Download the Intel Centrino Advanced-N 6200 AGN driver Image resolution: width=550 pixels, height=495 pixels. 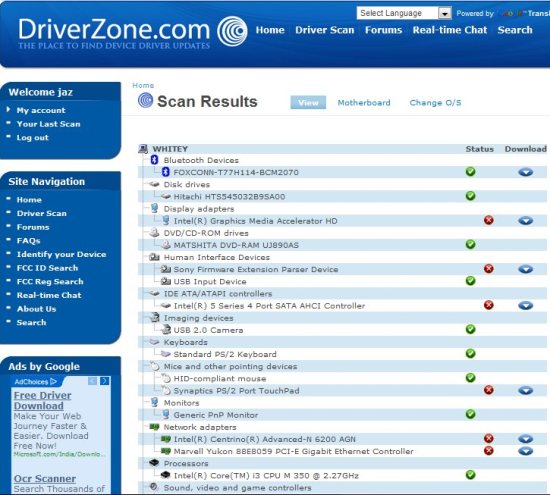[x=525, y=439]
